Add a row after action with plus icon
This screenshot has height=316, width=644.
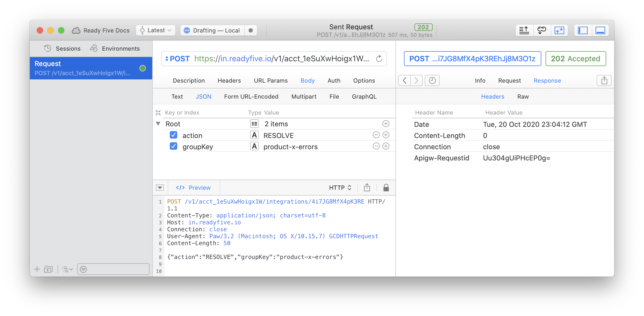pyautogui.click(x=386, y=135)
